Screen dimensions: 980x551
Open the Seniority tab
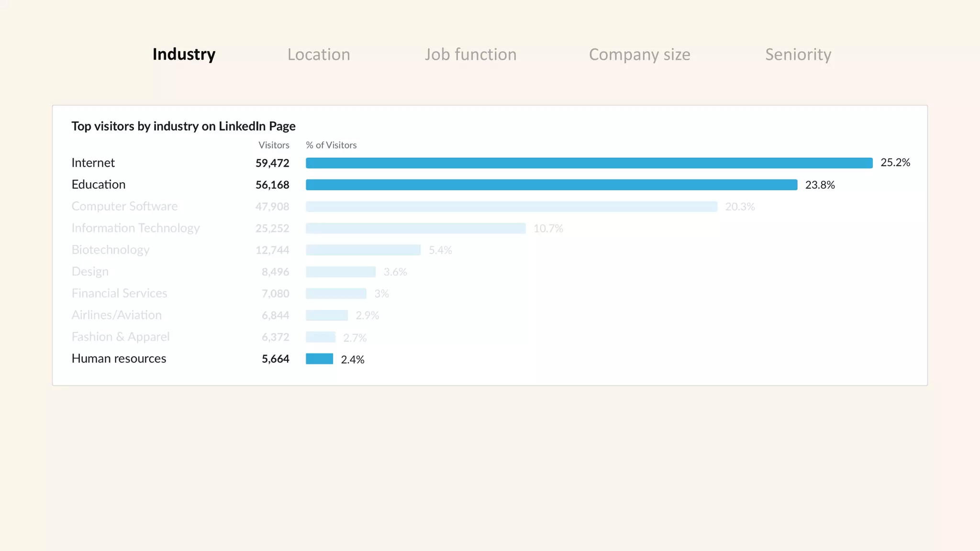[x=798, y=55]
